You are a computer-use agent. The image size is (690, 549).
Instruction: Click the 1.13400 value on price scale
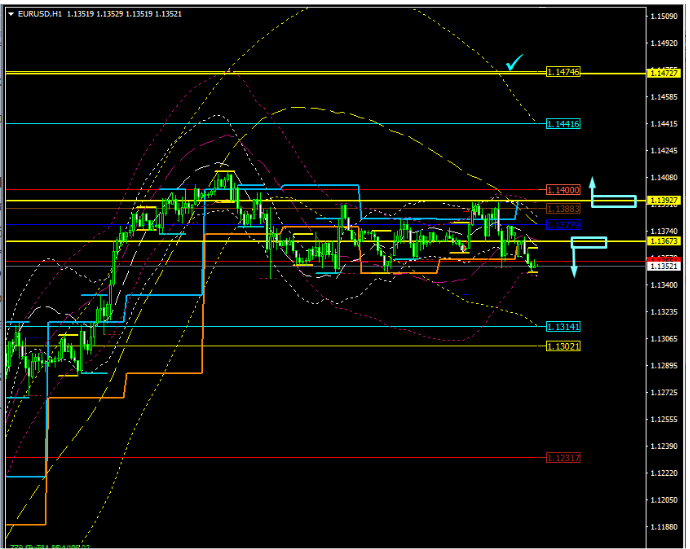[664, 285]
